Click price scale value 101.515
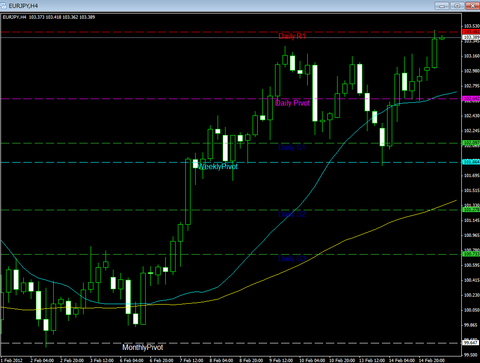Screen dimensions: 480x363 pos(472,190)
